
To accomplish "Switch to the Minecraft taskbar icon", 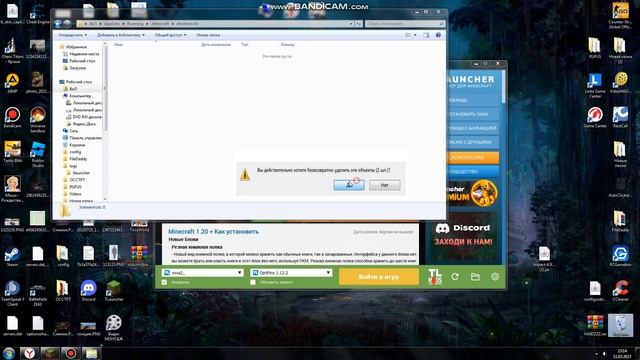I will 50,353.
